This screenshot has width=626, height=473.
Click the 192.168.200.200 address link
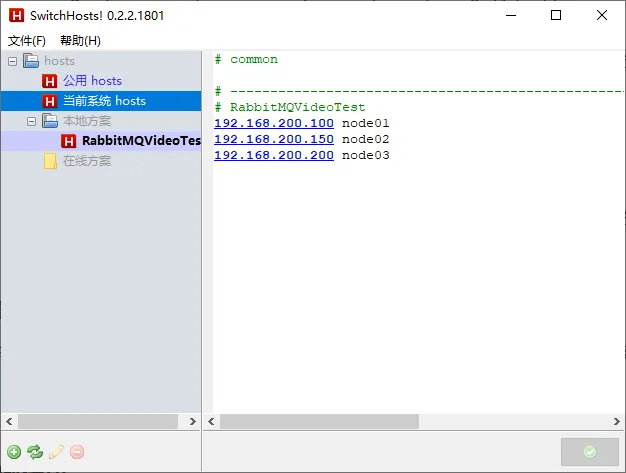tap(273, 155)
